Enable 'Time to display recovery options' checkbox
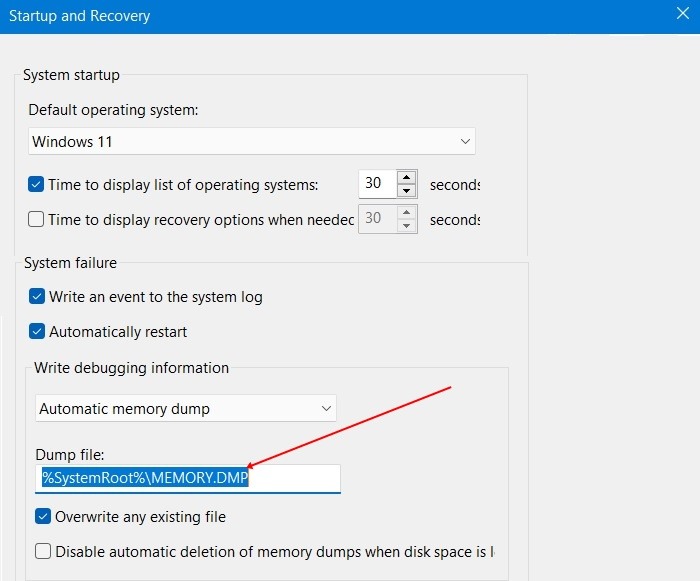This screenshot has width=700, height=581. tap(37, 219)
